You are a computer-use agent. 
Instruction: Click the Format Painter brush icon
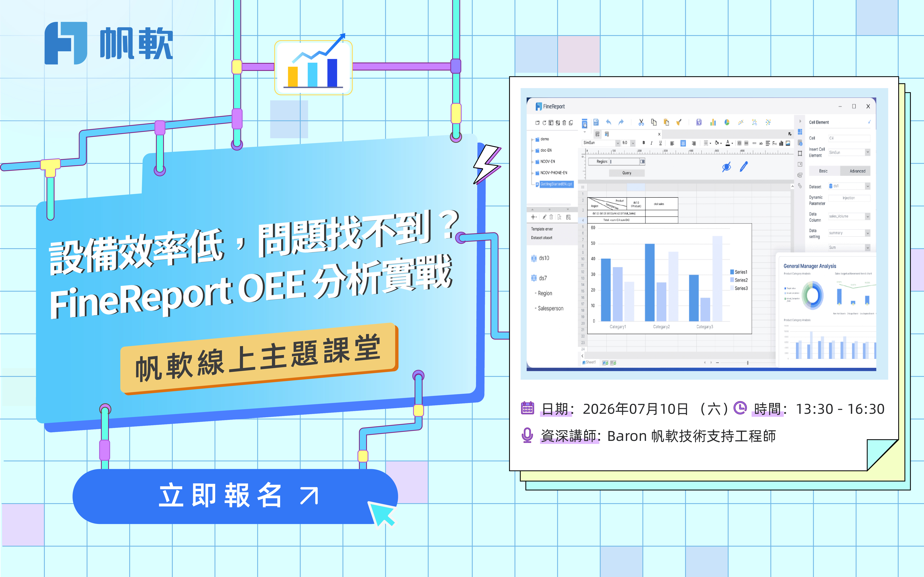[679, 122]
